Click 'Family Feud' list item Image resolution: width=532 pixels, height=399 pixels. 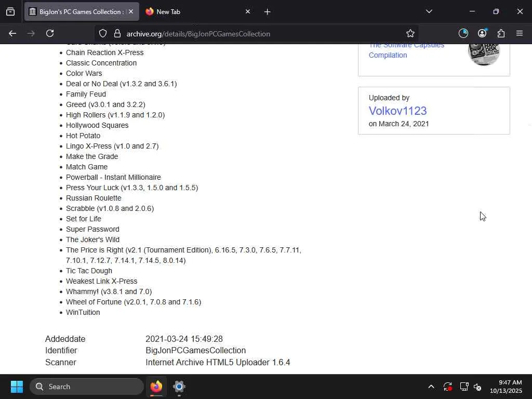click(x=86, y=94)
